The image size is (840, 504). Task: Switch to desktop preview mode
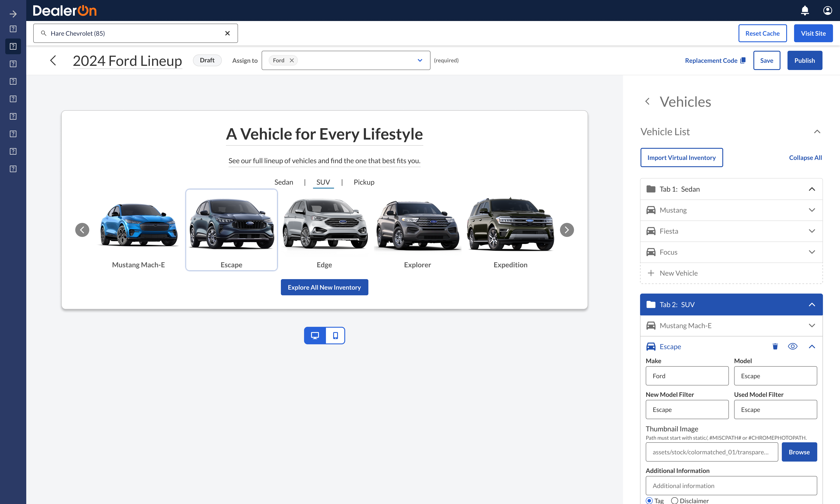[315, 336]
